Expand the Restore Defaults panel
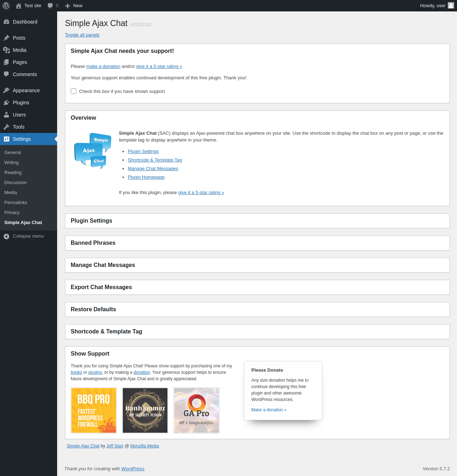 pyautogui.click(x=257, y=309)
